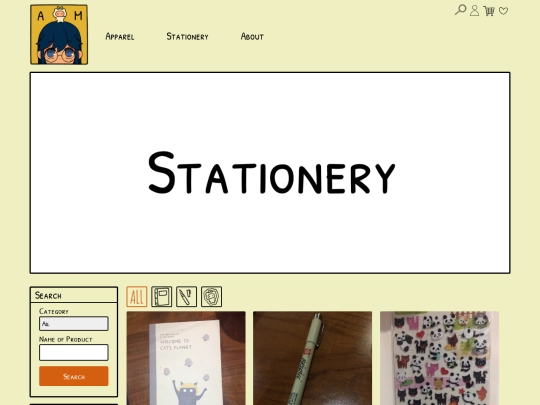Open the user account icon
The image size is (540, 405).
474,10
